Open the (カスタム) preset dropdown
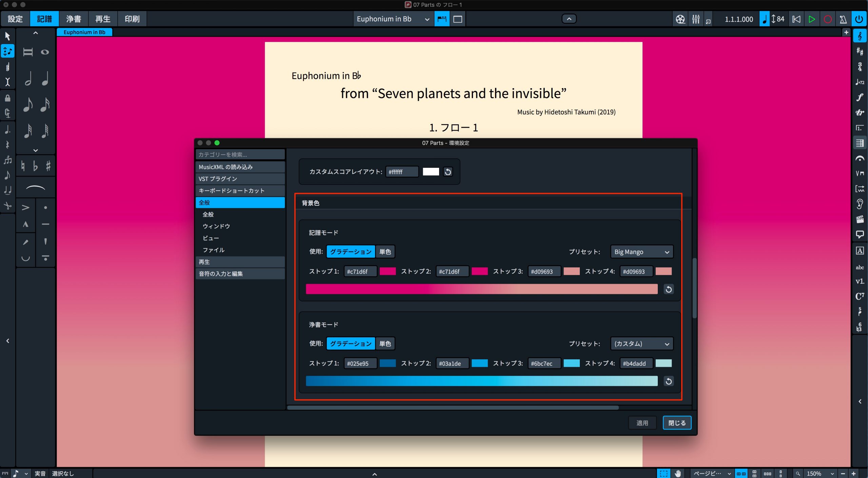The height and width of the screenshot is (478, 868). (x=642, y=344)
